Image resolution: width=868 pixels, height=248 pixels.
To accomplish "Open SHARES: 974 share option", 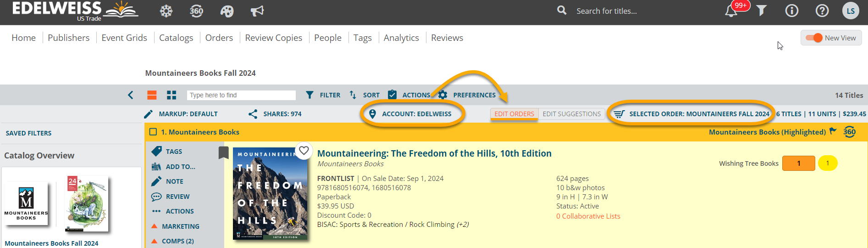I will (275, 114).
